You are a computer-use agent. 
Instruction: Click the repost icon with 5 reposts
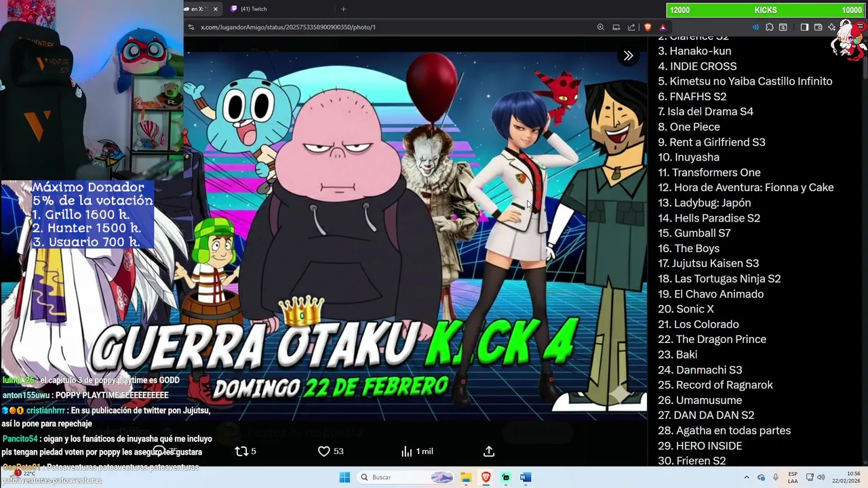pos(241,451)
